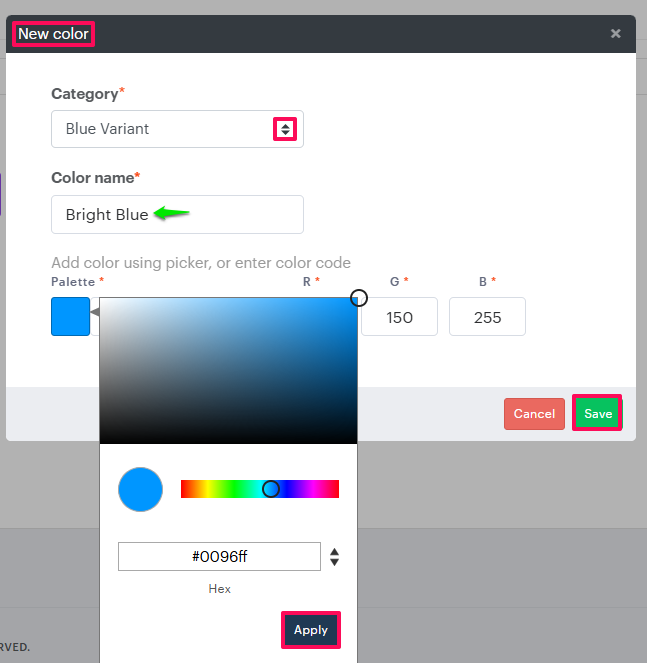Close the New color dialog
This screenshot has height=663, width=647.
pyautogui.click(x=615, y=34)
